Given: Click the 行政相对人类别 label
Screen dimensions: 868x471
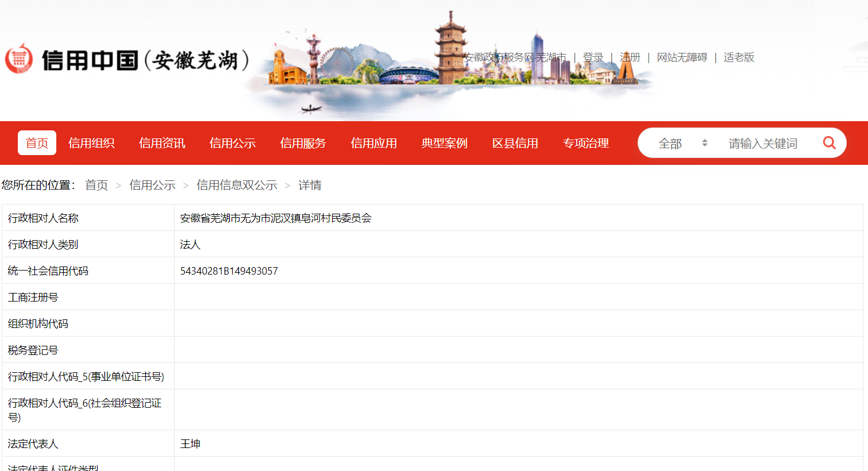Looking at the screenshot, I should point(43,245).
